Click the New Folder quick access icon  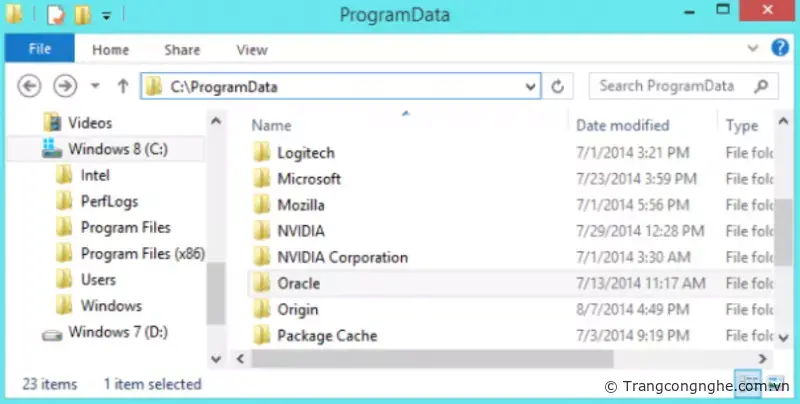(84, 15)
